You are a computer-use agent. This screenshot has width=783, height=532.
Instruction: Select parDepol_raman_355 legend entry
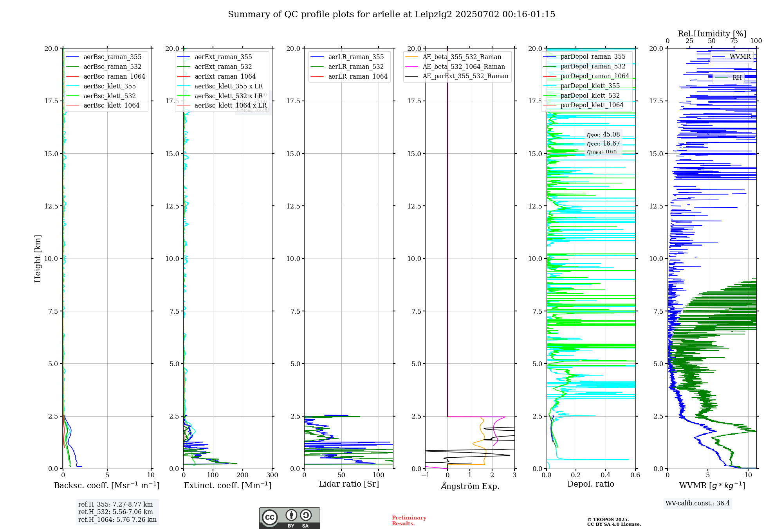tap(585, 57)
